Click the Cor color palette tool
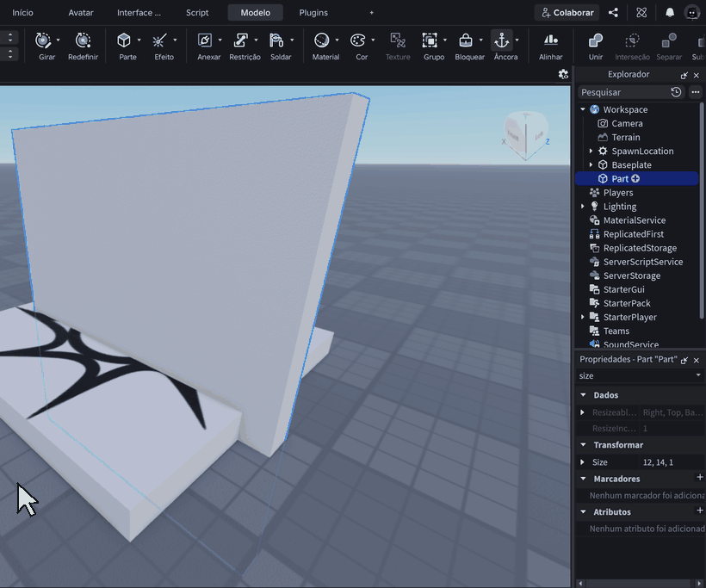 (x=358, y=41)
